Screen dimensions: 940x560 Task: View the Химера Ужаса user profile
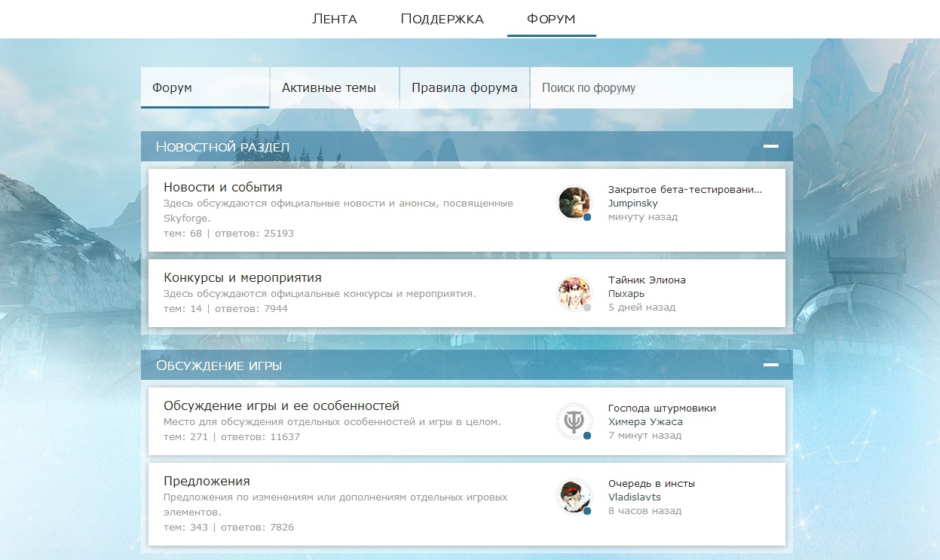645,422
